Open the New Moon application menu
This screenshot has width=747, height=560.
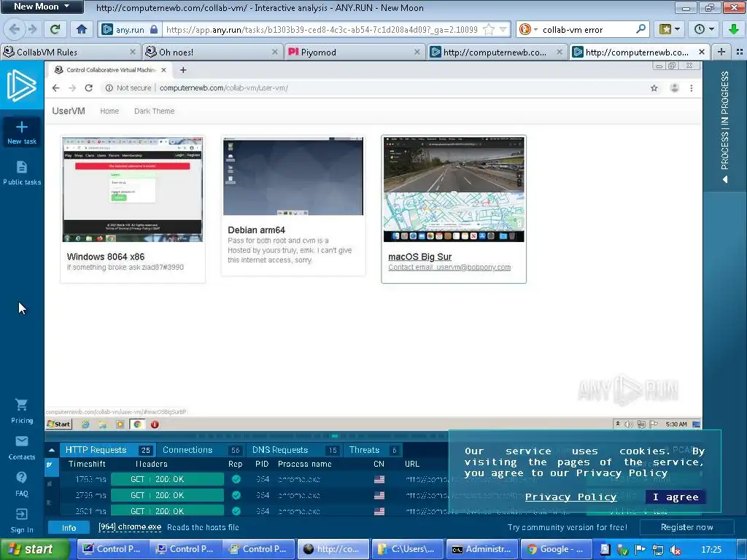click(x=42, y=7)
